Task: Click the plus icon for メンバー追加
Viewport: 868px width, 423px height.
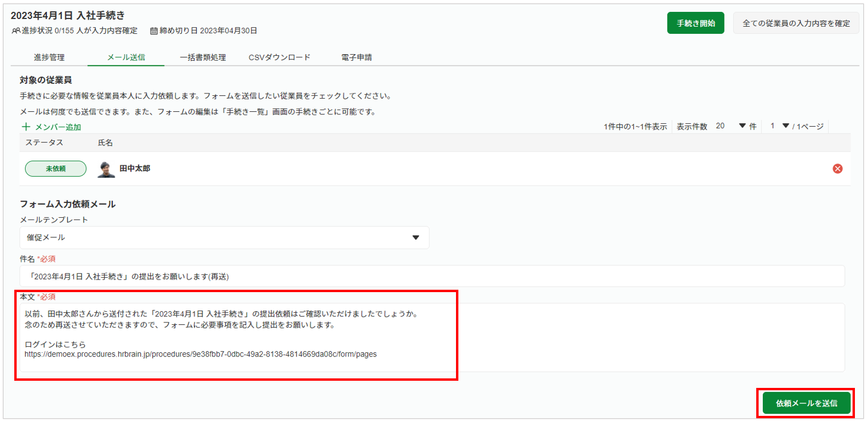Action: coord(26,127)
